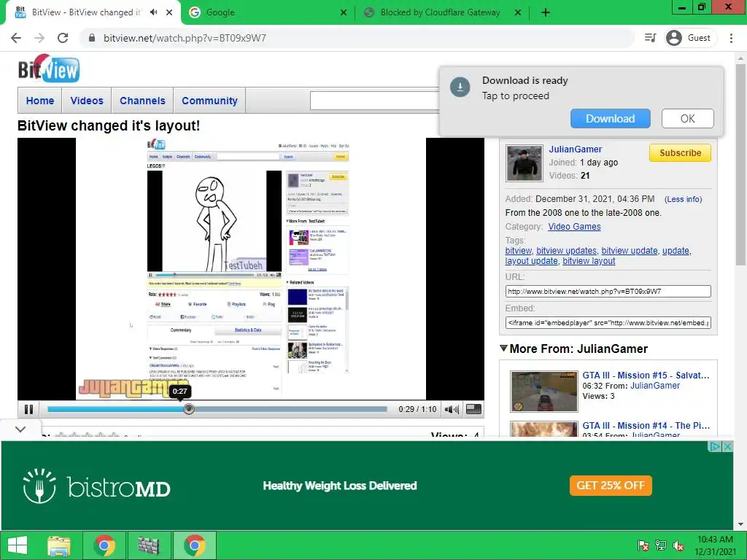Screen dimensions: 747x560
Task: View site security lock info
Action: (x=92, y=38)
